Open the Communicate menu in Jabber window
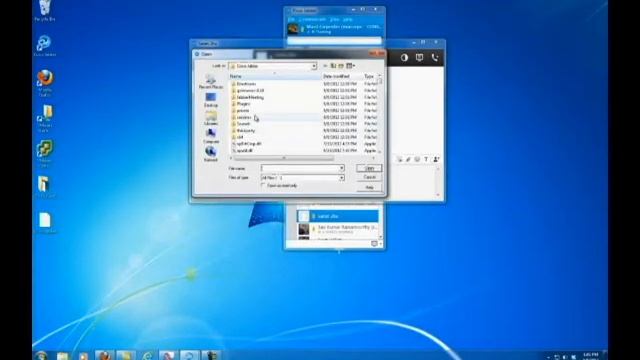This screenshot has width=640, height=360. (x=312, y=19)
